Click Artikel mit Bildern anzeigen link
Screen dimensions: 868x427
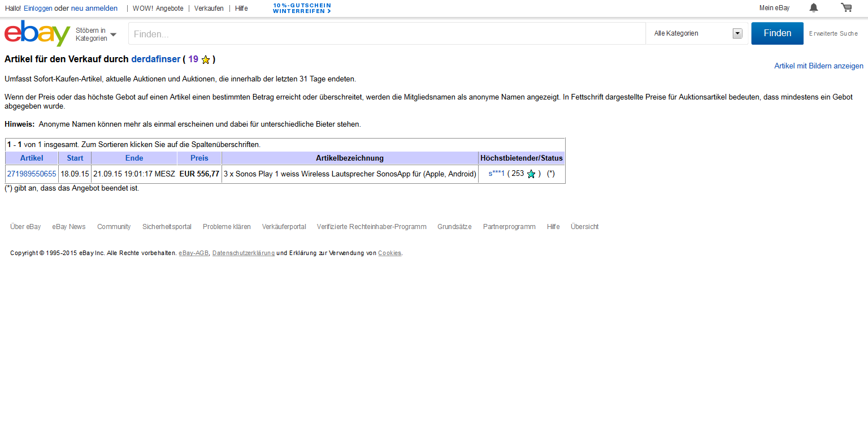(x=818, y=66)
